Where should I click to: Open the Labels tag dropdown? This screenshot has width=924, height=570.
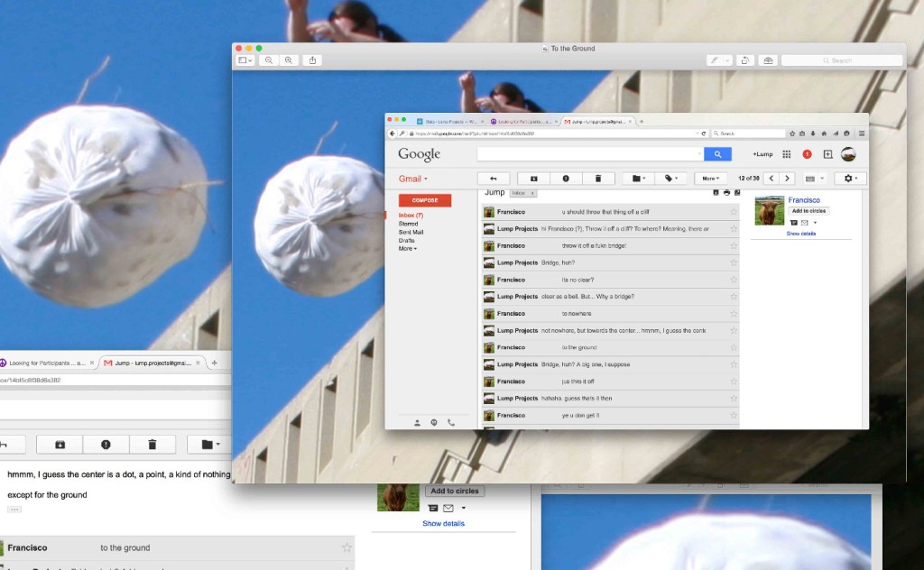coord(670,179)
